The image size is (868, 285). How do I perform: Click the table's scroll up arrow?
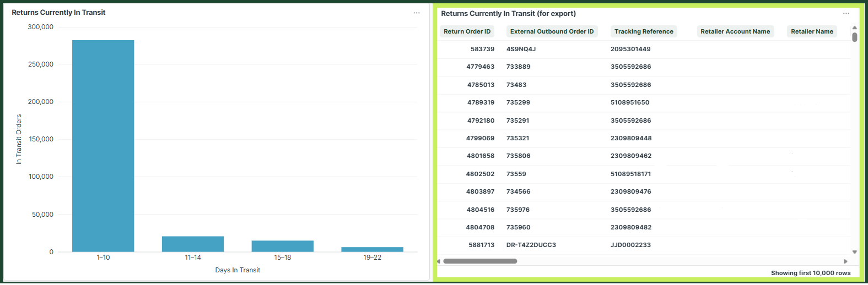(855, 28)
